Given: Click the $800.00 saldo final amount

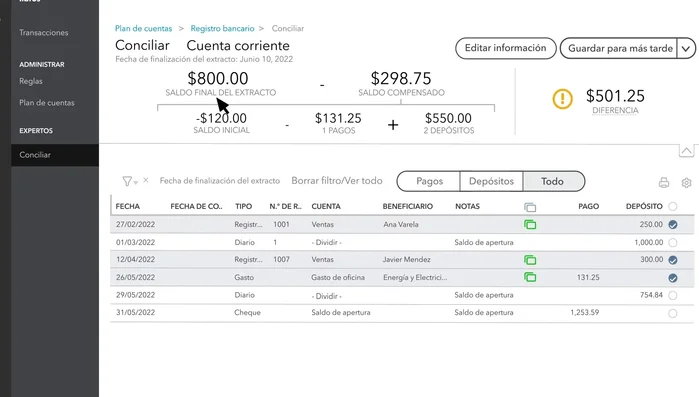Looking at the screenshot, I should [x=218, y=78].
